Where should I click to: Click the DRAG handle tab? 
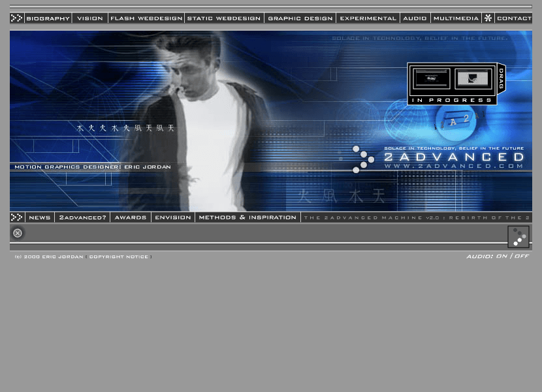tap(502, 78)
